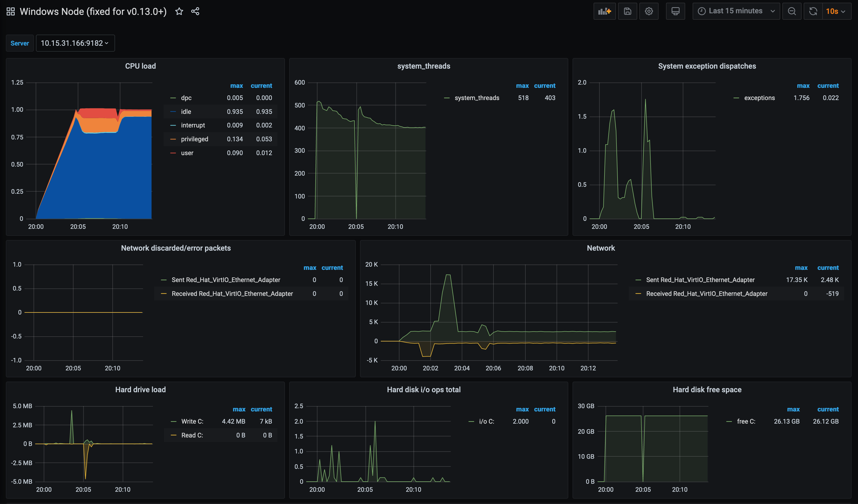Open the Last 15 minutes time picker
This screenshot has width=858, height=504.
pos(736,11)
